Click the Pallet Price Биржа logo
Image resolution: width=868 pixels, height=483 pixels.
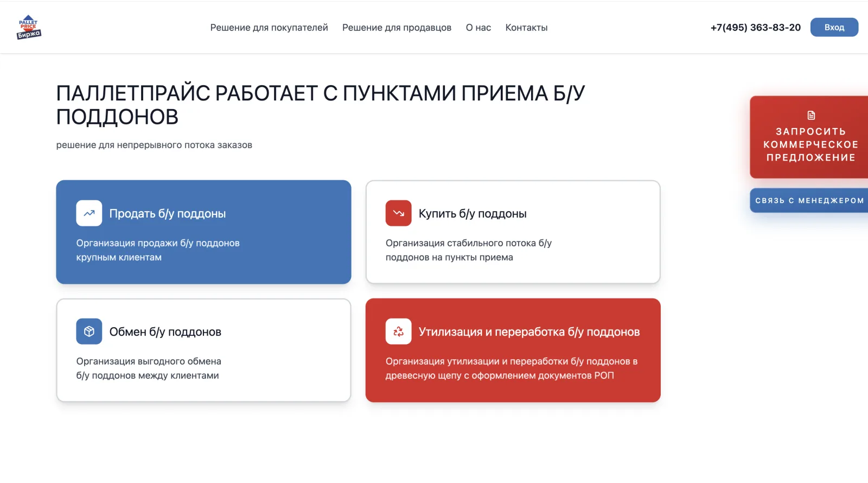29,27
